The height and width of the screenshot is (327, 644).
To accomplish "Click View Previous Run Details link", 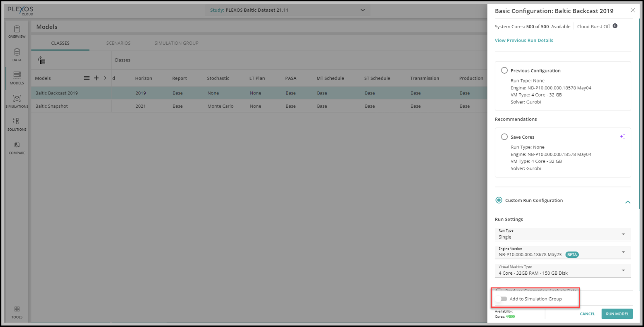I will click(524, 40).
